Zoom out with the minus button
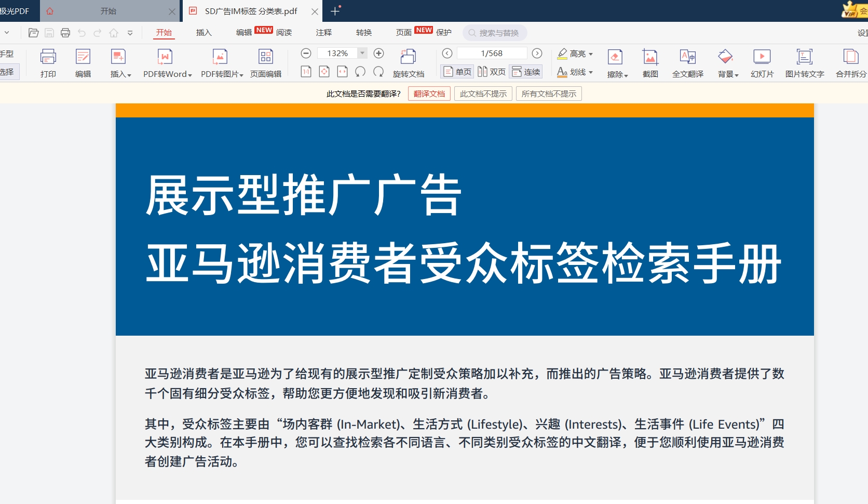 (306, 53)
